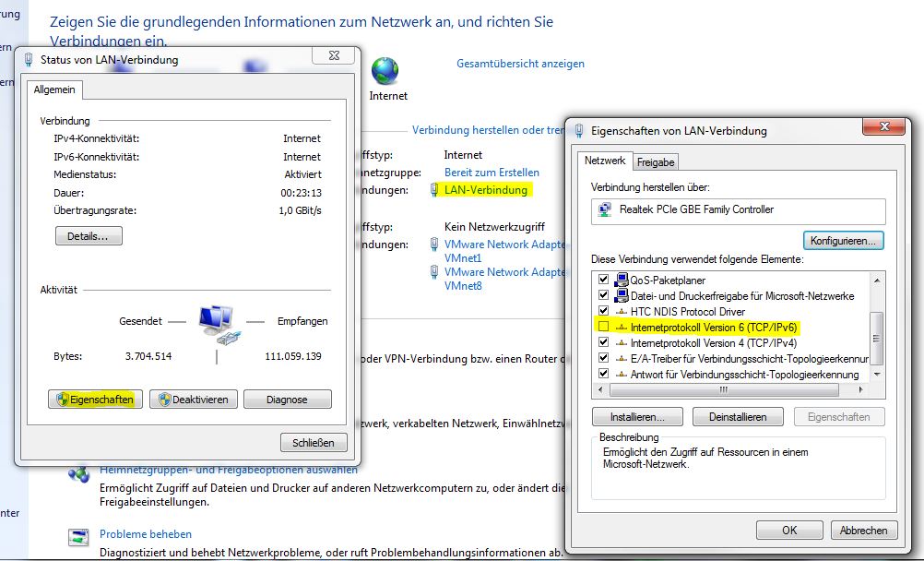Screen dimensions: 924x561
Task: Click the components list scroll-down arrow
Action: [877, 375]
